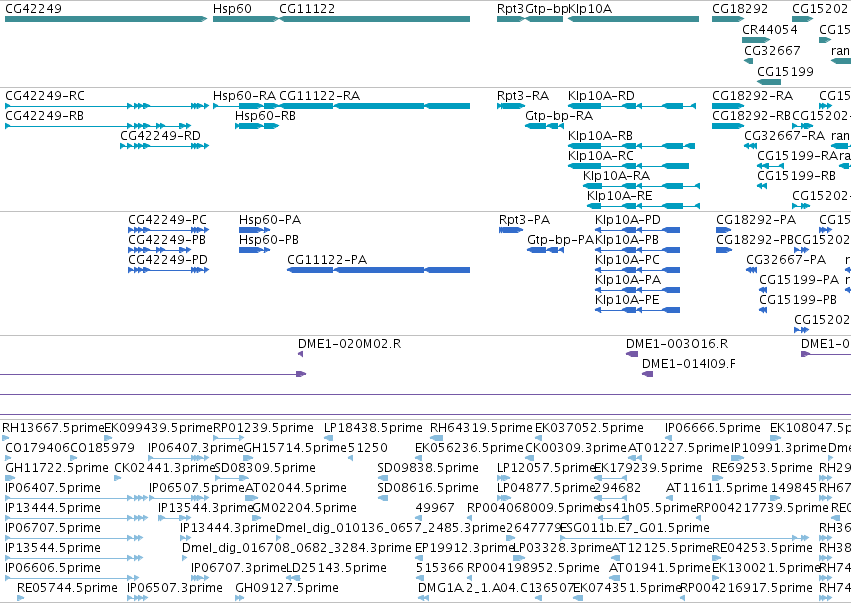Select EST EK099439.5prime
The height and width of the screenshot is (603, 851).
pos(108,439)
